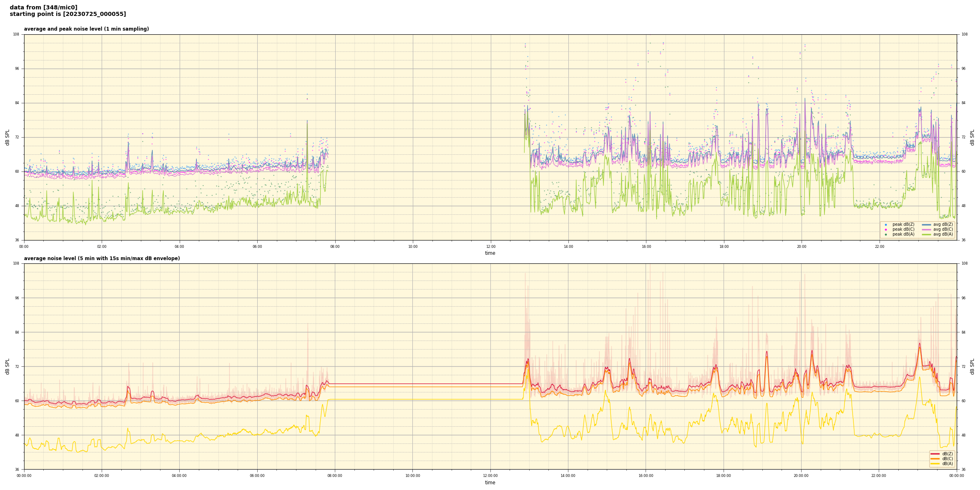Click the yellow dB(A) swatch in lower legend
Image resolution: width=980 pixels, height=490 pixels.
click(935, 463)
